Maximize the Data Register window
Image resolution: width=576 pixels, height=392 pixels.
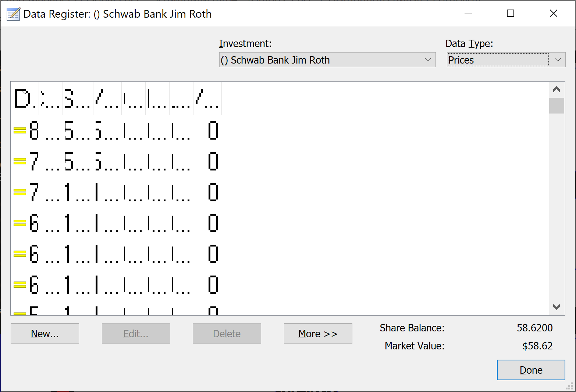point(511,14)
